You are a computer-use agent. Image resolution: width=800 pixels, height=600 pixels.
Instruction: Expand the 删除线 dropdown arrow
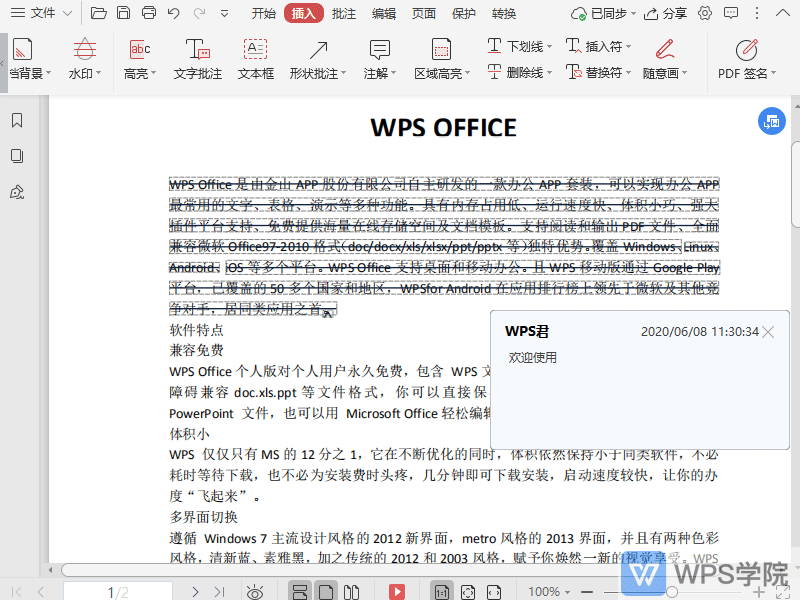coord(549,73)
